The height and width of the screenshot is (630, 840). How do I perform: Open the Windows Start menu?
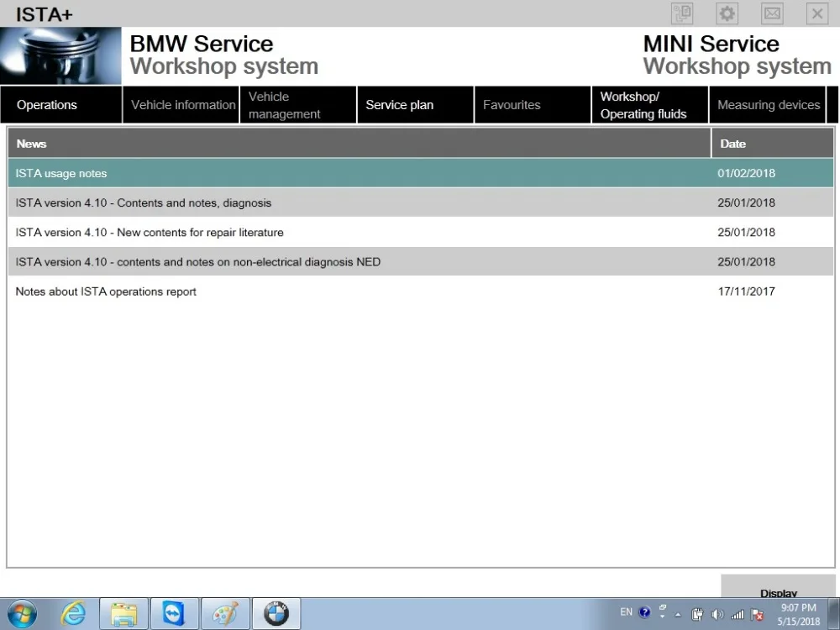point(22,614)
